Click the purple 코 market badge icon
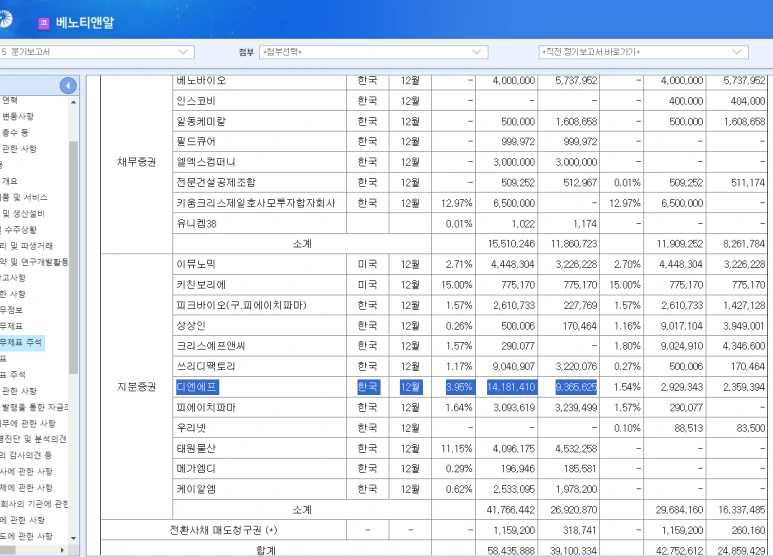773x557 pixels. (x=44, y=23)
